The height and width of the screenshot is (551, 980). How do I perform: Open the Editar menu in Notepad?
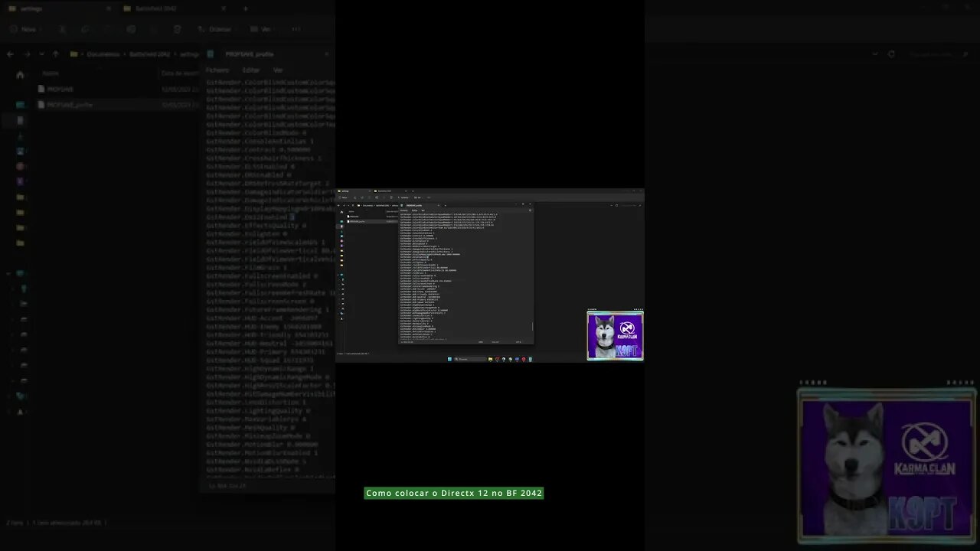(x=250, y=70)
